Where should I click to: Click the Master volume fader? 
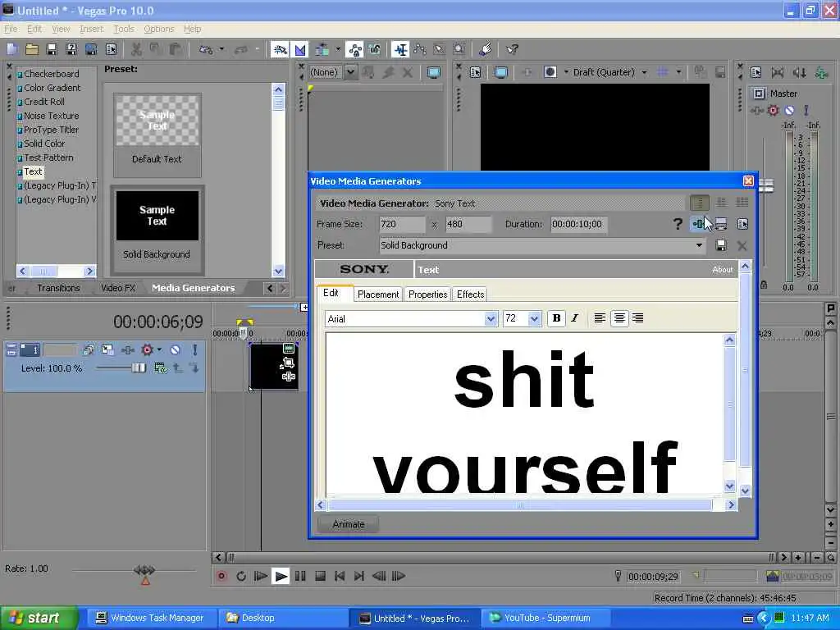[766, 185]
